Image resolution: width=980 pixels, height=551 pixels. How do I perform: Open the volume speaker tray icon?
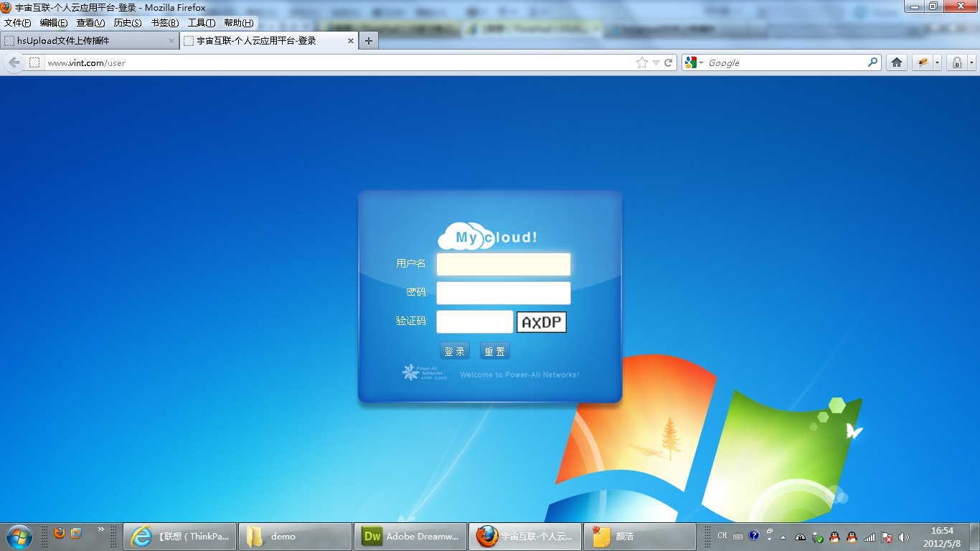[904, 537]
